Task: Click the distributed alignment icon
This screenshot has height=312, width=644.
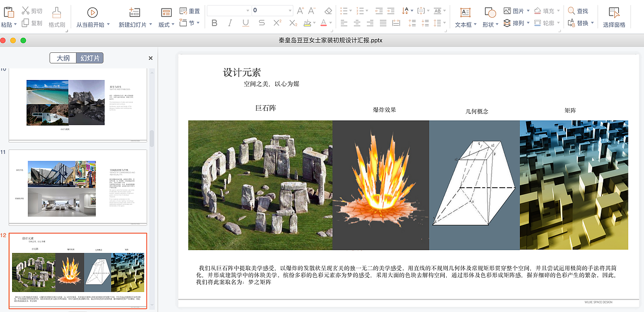Action: point(396,23)
